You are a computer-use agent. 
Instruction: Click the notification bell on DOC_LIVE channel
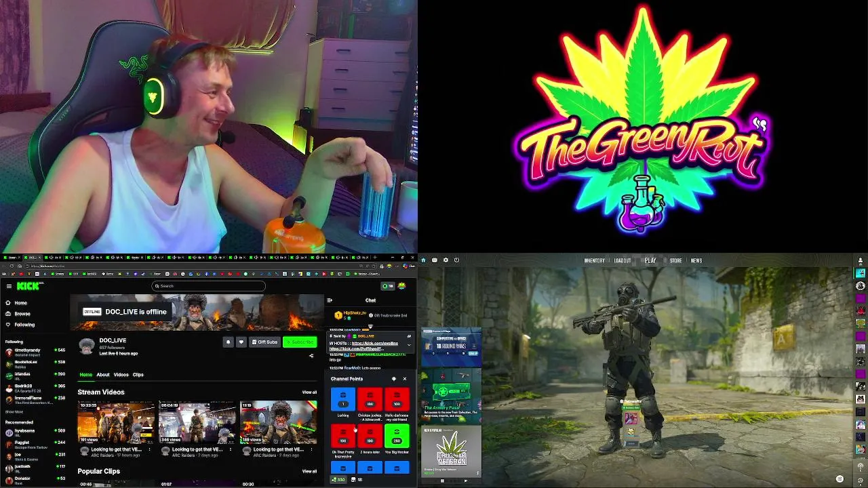(x=229, y=342)
